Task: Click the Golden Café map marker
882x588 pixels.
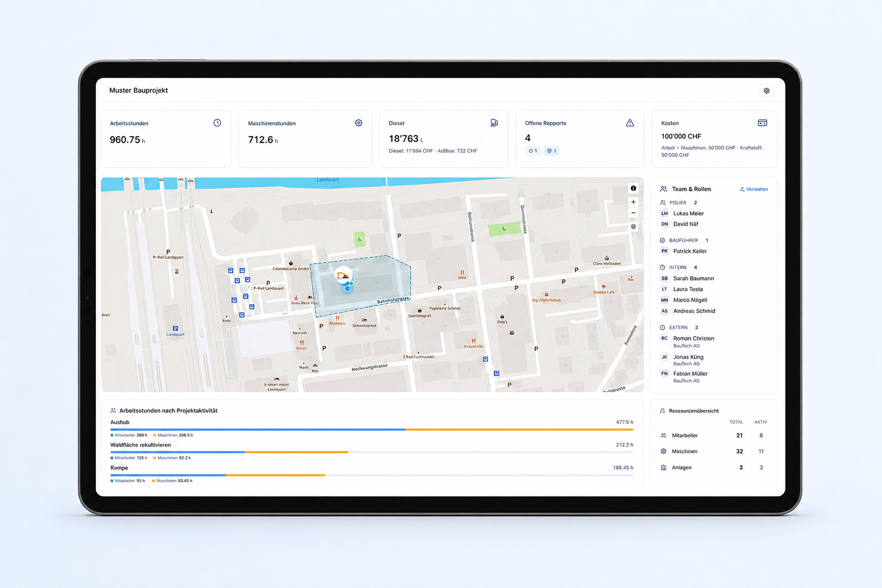Action: tap(604, 287)
